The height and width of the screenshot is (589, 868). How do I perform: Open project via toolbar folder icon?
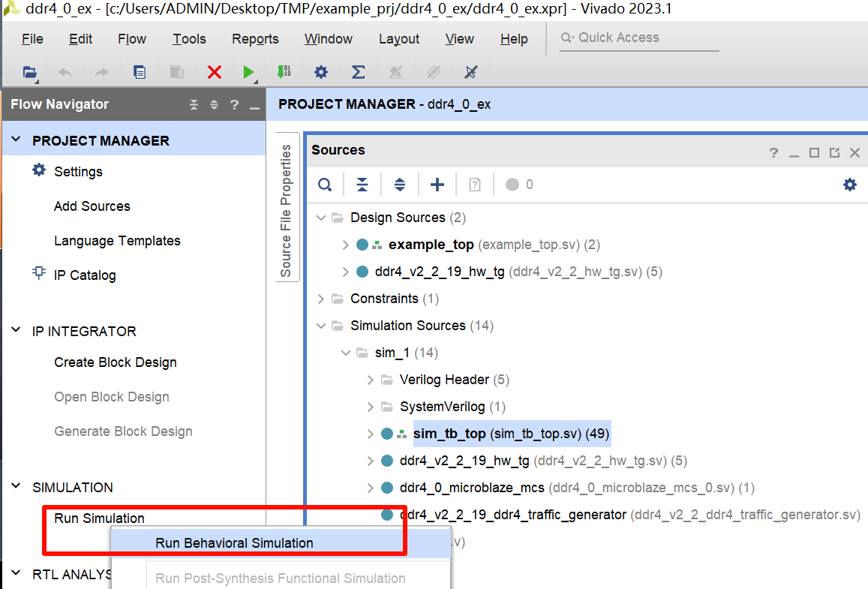(29, 72)
